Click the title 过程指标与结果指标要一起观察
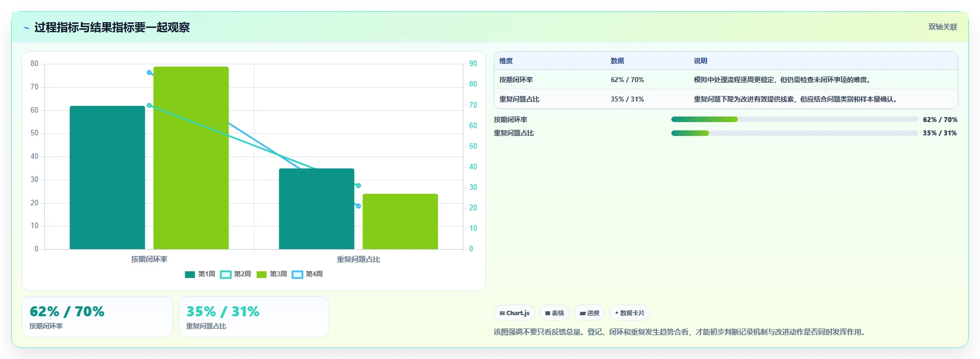Screen dimensions: 980x359 pos(112,27)
